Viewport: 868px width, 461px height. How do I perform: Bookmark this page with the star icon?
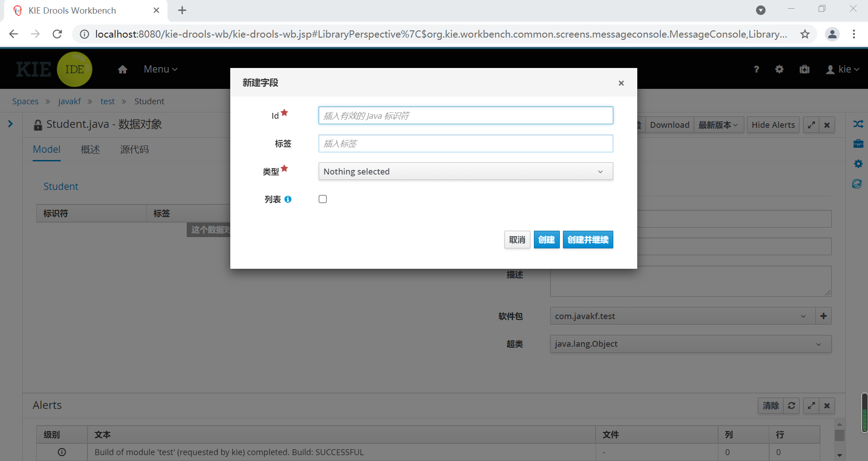tap(805, 34)
